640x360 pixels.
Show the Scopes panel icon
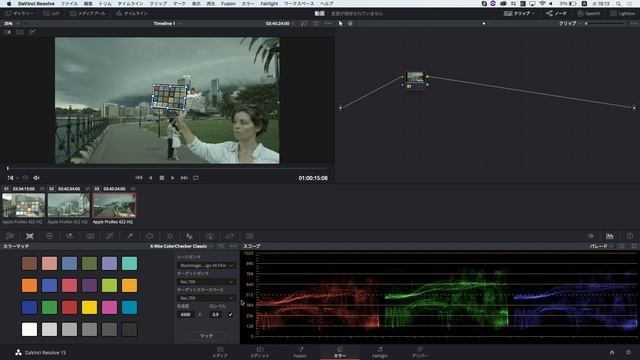pos(609,236)
